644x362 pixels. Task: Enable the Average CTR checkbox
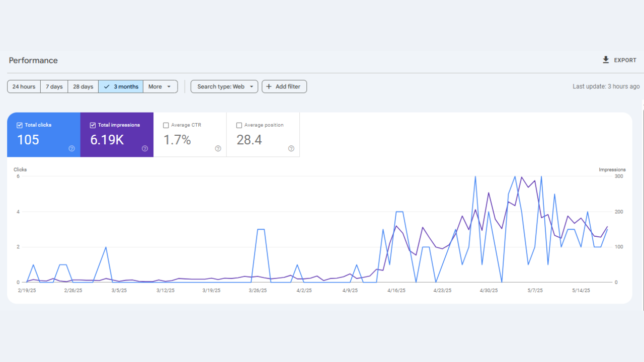pyautogui.click(x=166, y=125)
